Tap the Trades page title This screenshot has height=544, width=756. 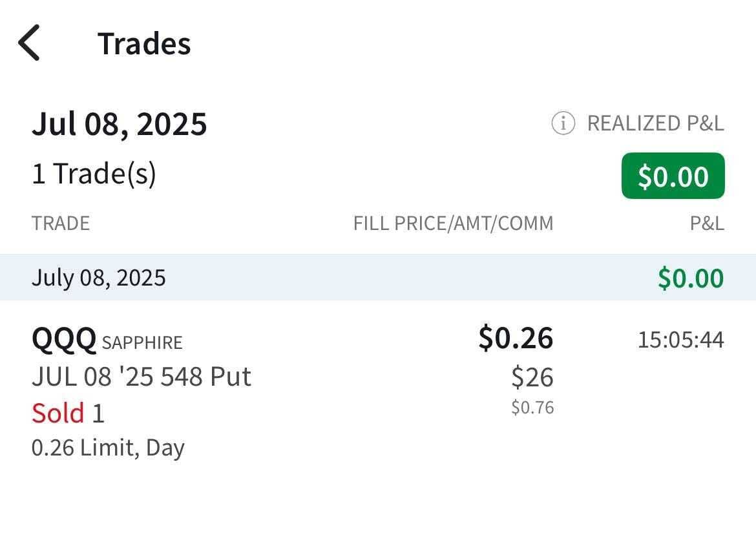pos(144,44)
